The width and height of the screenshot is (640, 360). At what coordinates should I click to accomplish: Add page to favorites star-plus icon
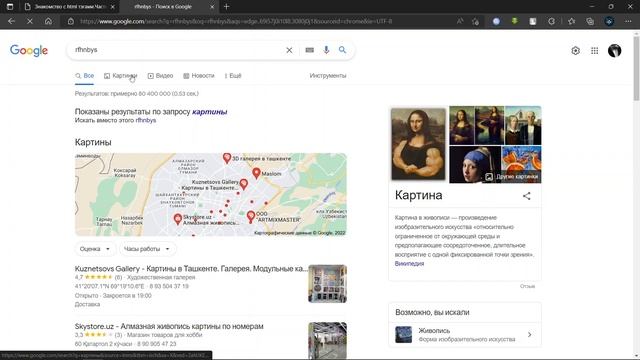click(476, 21)
